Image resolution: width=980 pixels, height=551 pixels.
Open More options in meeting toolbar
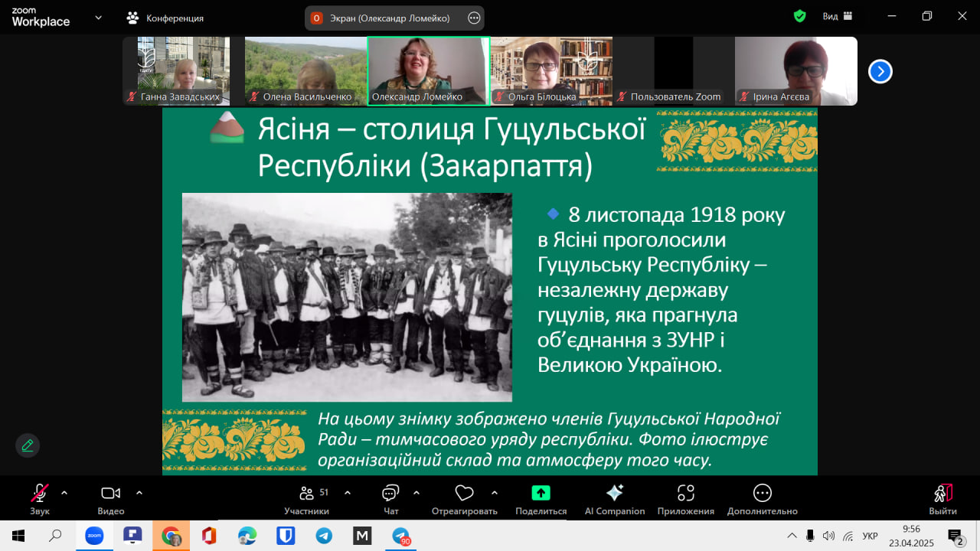click(762, 494)
